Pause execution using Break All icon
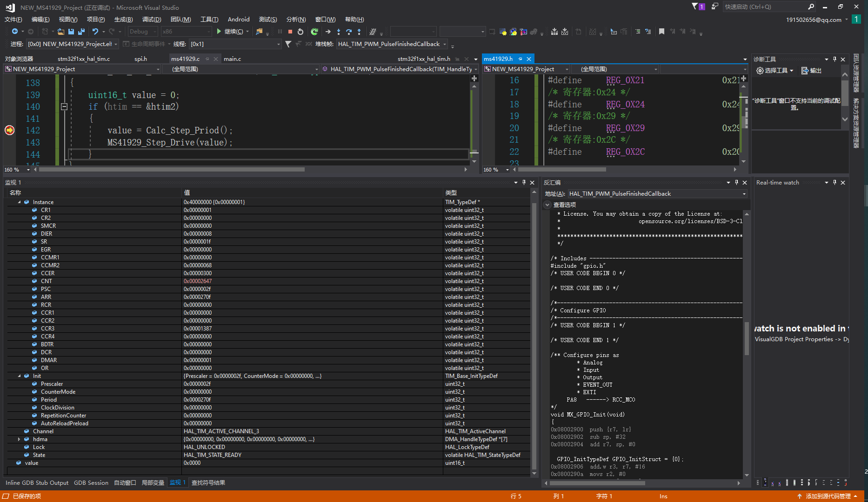This screenshot has height=502, width=868. 279,31
